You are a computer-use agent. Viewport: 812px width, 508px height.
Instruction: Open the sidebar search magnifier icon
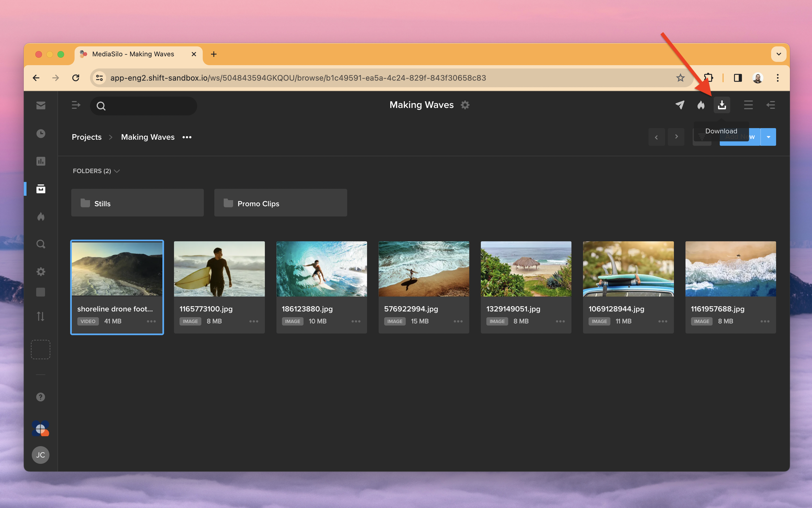(41, 244)
